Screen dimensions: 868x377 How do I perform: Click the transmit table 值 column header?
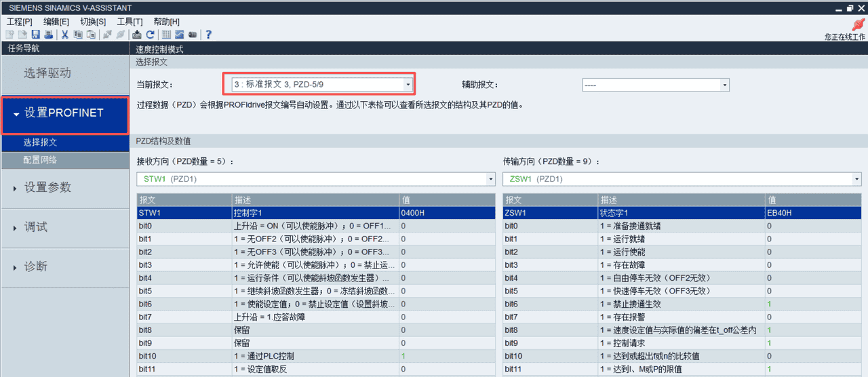coord(813,200)
